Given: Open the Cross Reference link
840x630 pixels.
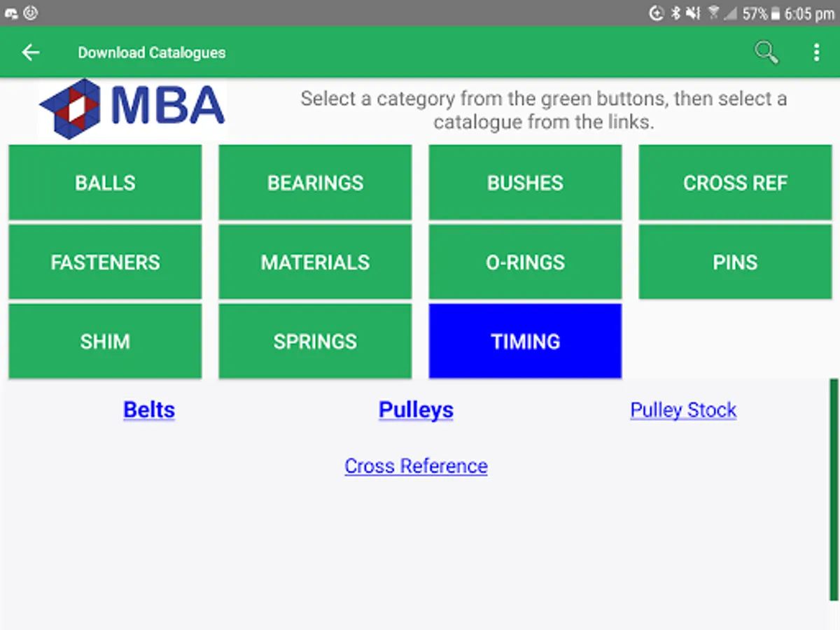Looking at the screenshot, I should click(416, 466).
